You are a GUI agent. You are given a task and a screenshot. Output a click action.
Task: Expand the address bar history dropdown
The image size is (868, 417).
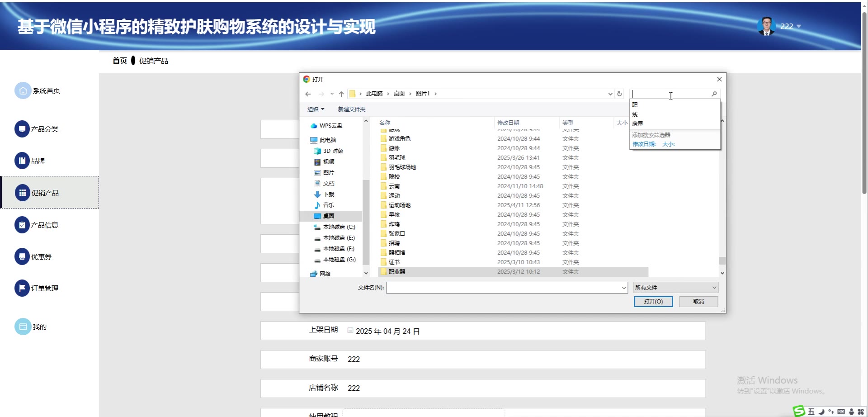pos(610,94)
